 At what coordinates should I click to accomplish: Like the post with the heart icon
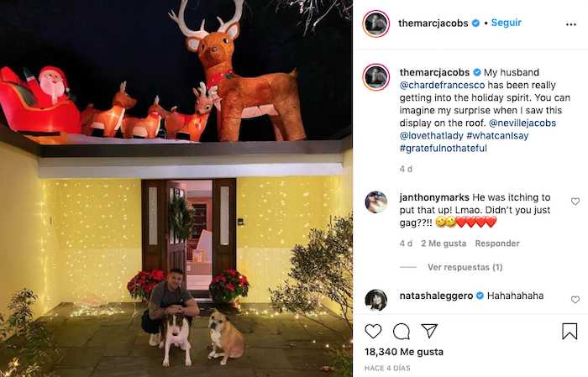tap(373, 332)
